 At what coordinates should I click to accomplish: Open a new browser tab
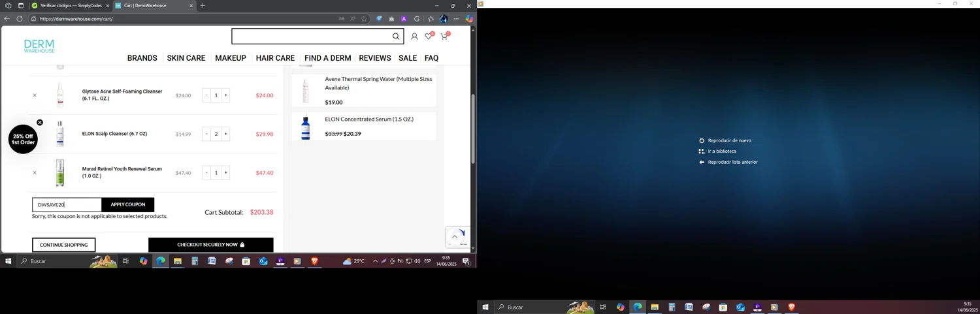click(x=203, y=6)
